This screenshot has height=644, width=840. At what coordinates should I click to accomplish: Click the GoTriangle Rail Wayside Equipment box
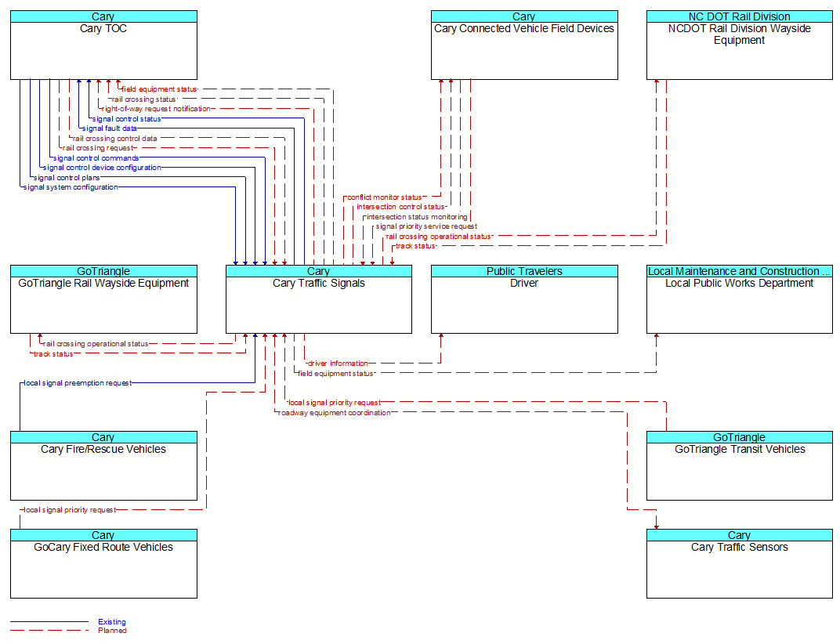pos(103,299)
